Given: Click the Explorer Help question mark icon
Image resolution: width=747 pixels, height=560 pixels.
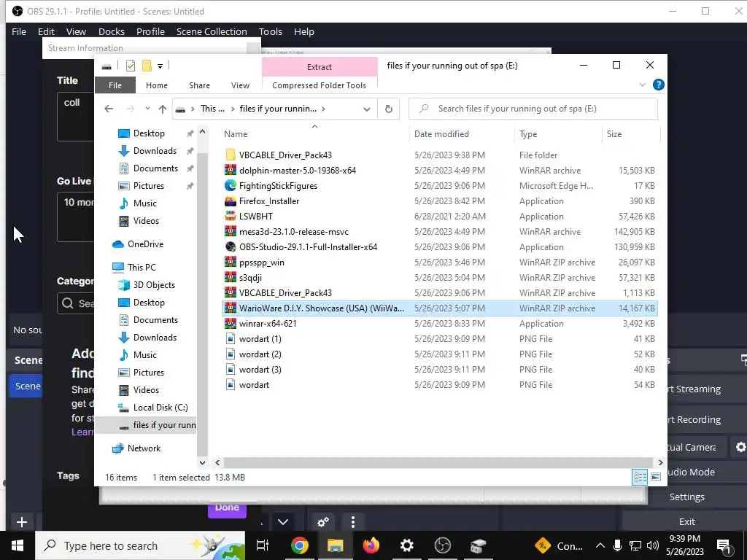Looking at the screenshot, I should point(659,85).
